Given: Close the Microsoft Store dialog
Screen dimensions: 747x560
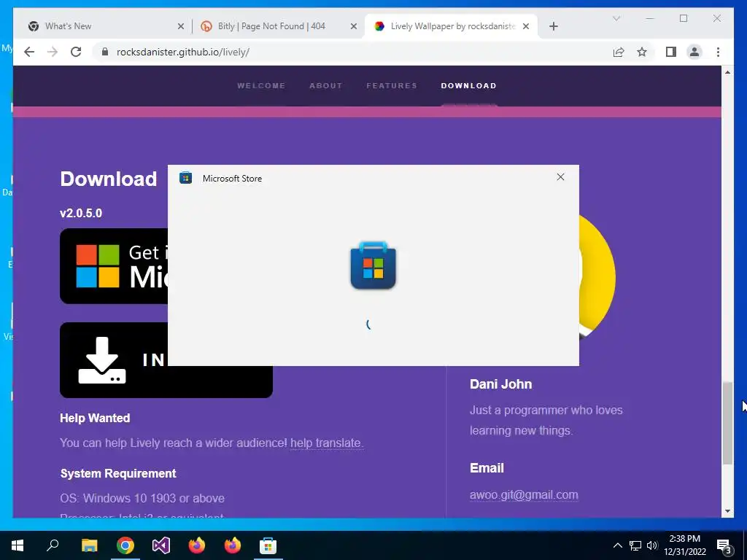Looking at the screenshot, I should 560,177.
